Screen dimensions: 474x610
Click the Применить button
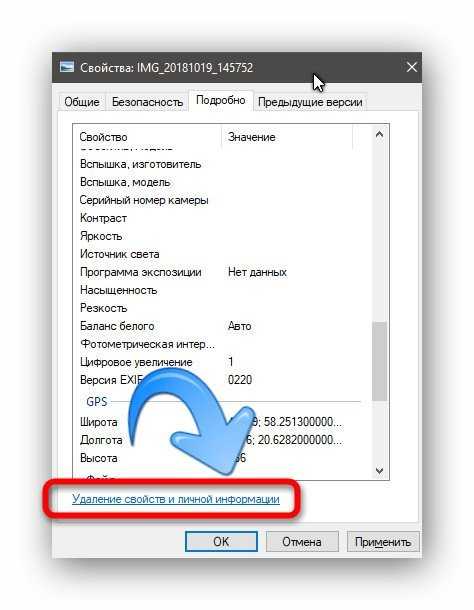coord(383,542)
